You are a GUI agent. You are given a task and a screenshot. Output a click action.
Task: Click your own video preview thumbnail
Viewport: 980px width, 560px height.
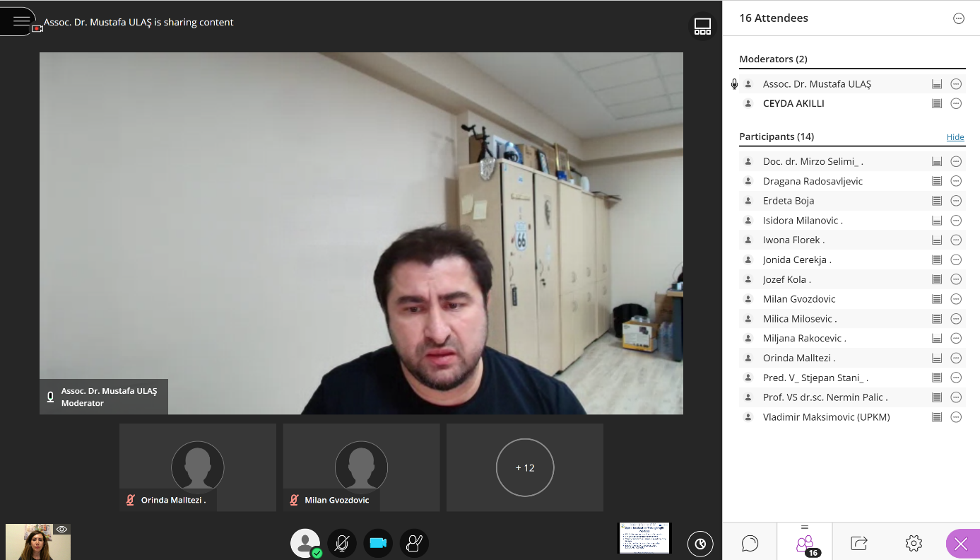pos(38,542)
